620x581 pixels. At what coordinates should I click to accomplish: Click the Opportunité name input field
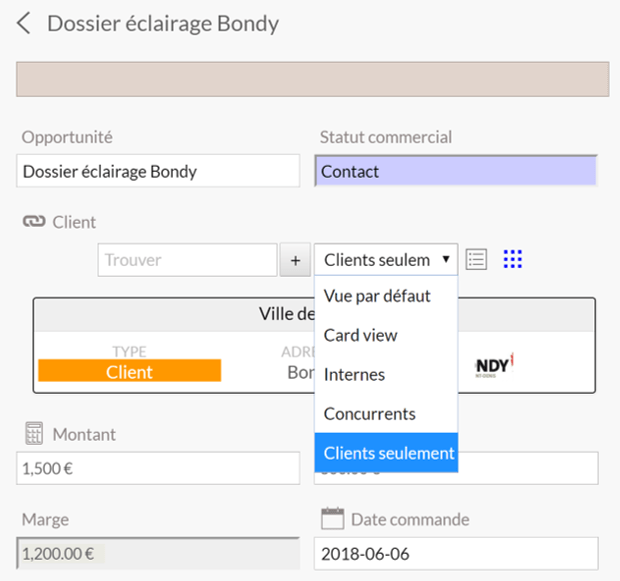158,171
